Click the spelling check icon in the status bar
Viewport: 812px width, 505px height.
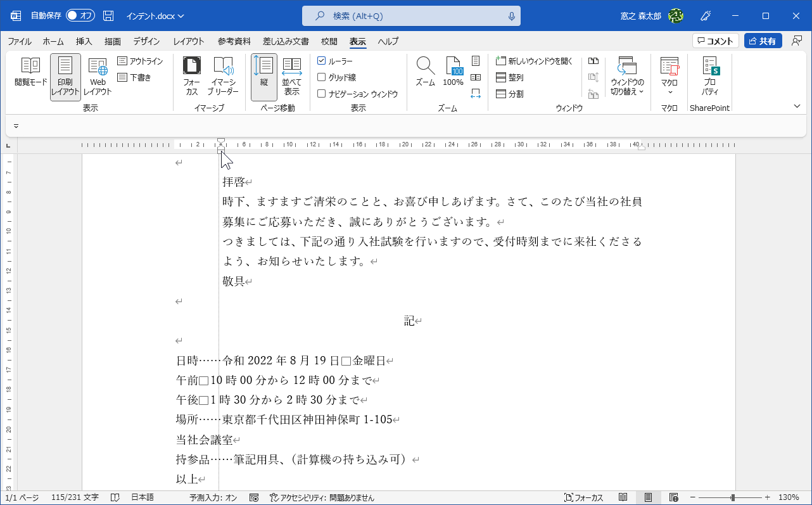point(115,497)
